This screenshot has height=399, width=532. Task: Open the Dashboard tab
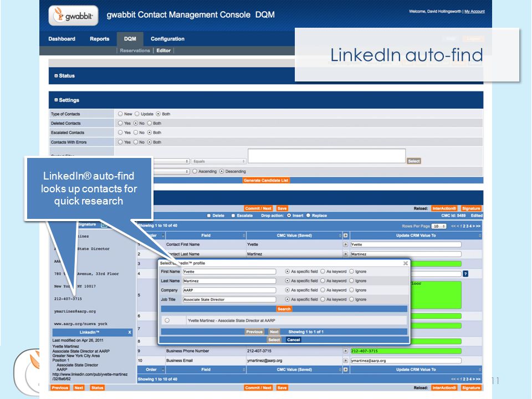click(x=62, y=39)
